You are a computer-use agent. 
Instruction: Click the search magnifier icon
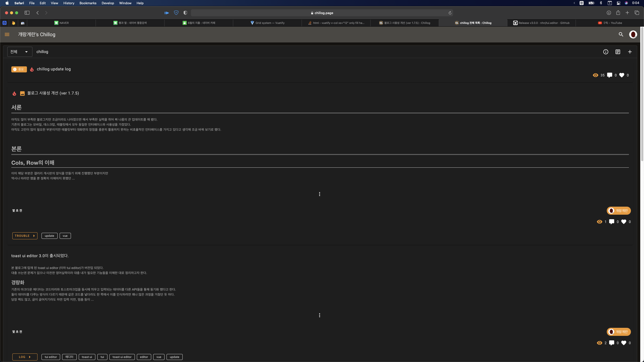(x=621, y=34)
